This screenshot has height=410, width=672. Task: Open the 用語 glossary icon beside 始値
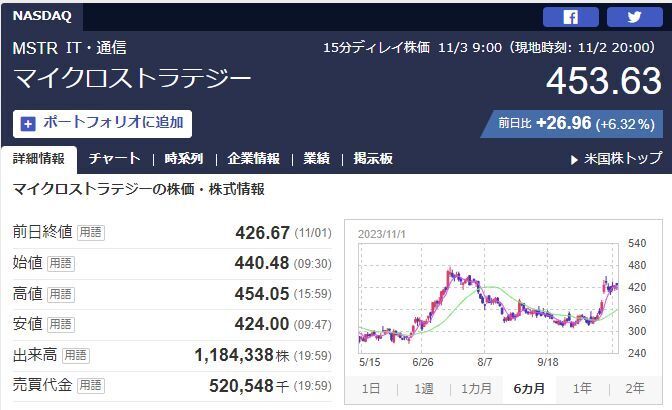pos(61,263)
